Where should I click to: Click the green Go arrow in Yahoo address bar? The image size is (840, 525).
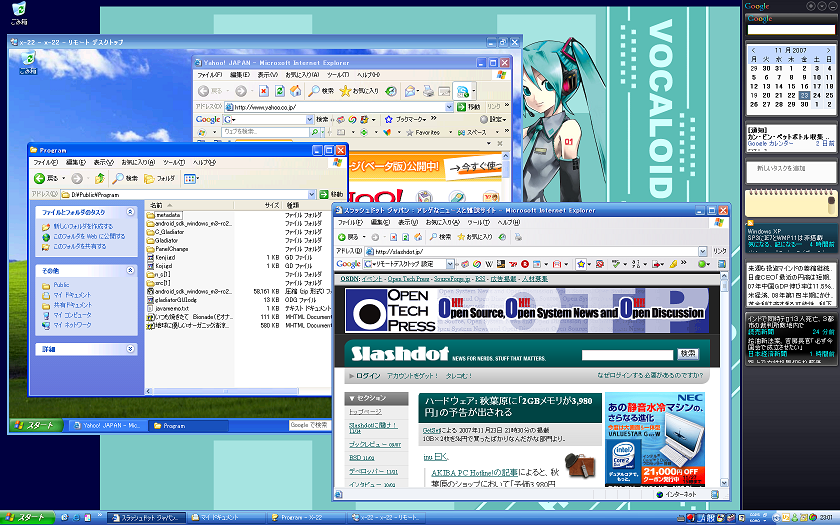pyautogui.click(x=462, y=107)
